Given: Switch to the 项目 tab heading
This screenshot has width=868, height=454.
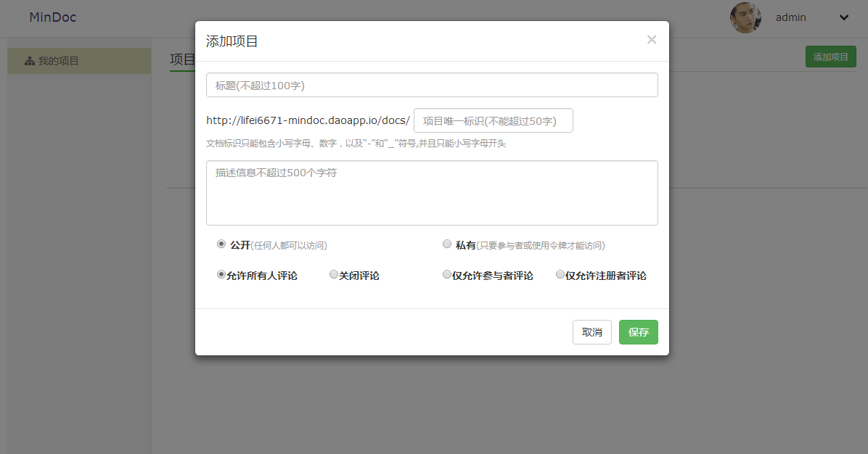Looking at the screenshot, I should click(182, 59).
